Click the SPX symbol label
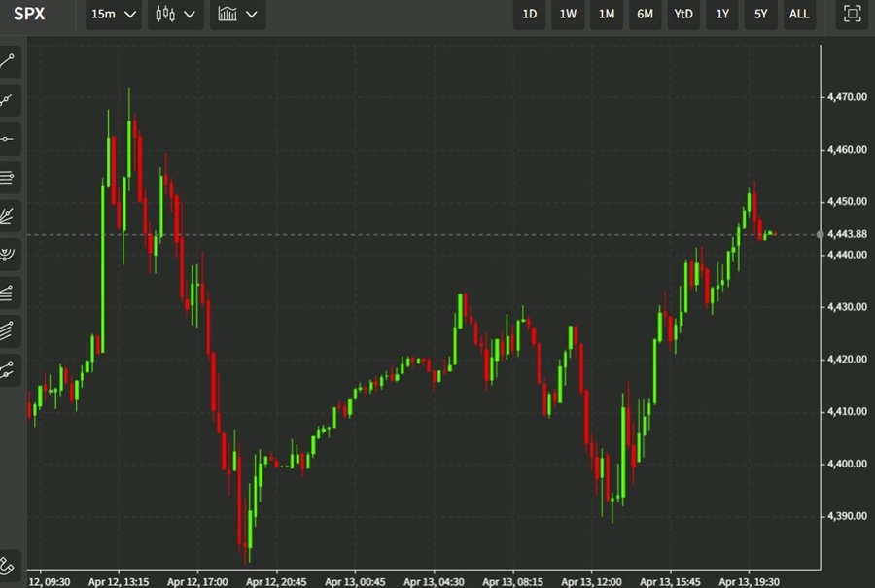 pyautogui.click(x=29, y=14)
